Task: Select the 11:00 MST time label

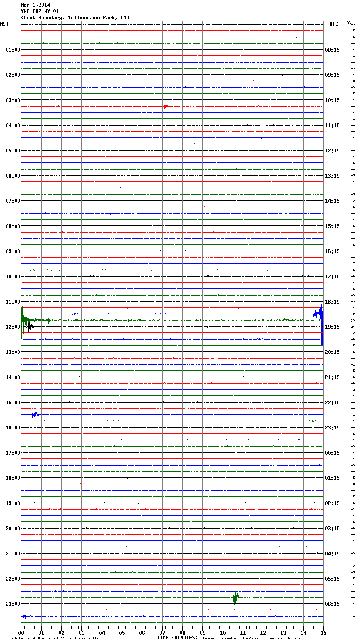Action: point(13,302)
